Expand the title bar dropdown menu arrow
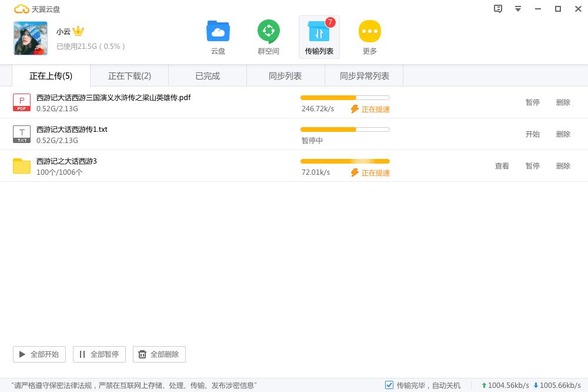This screenshot has width=588, height=392. (518, 9)
